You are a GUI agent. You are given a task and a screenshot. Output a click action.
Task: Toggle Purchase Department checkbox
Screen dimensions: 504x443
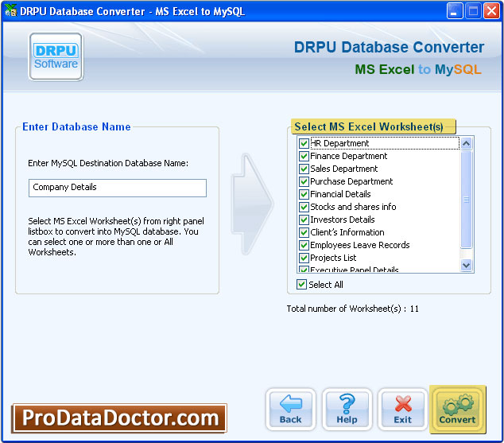pos(304,181)
